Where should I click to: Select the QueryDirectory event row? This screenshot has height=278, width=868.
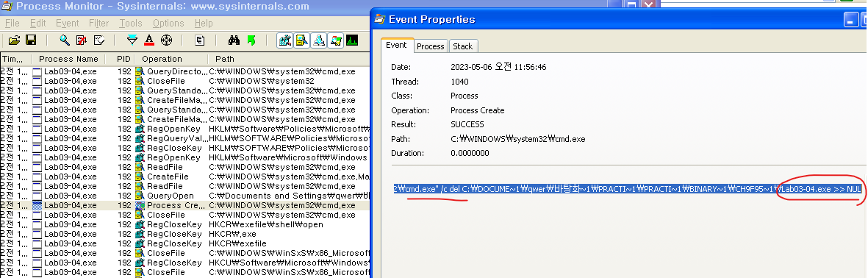(x=184, y=71)
